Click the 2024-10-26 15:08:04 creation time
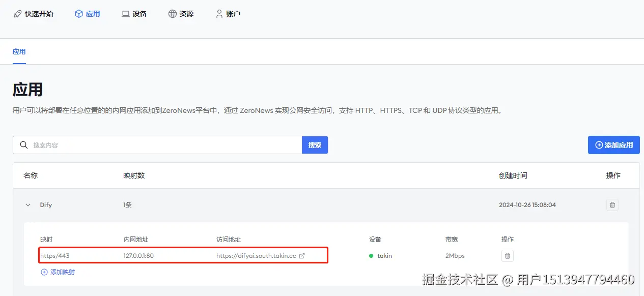This screenshot has height=296, width=644. pos(527,205)
